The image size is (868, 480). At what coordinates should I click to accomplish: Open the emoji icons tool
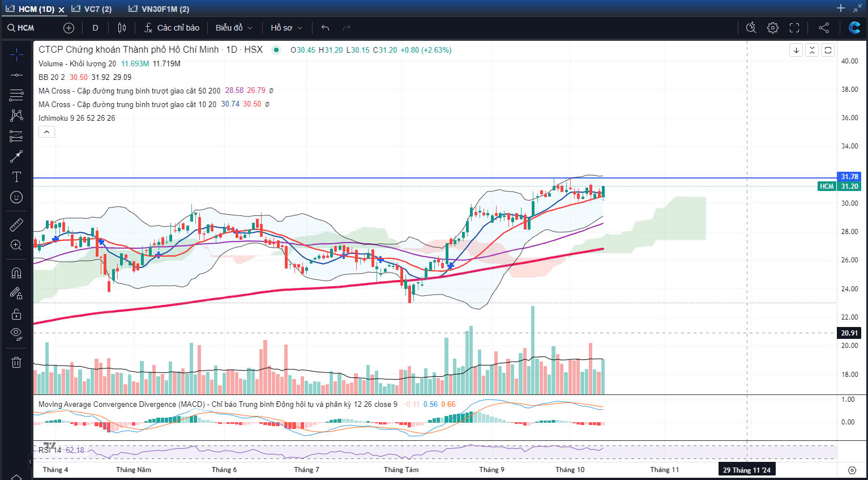point(16,197)
